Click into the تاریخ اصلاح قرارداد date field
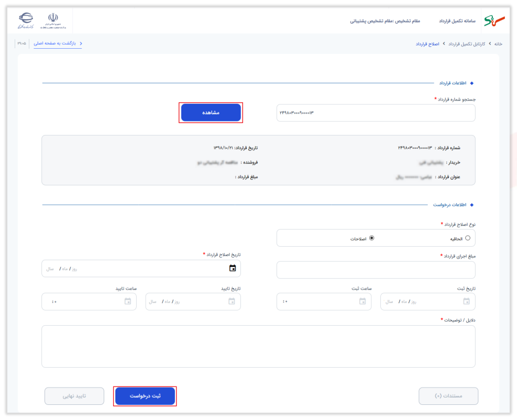This screenshot has height=420, width=517. [x=141, y=268]
